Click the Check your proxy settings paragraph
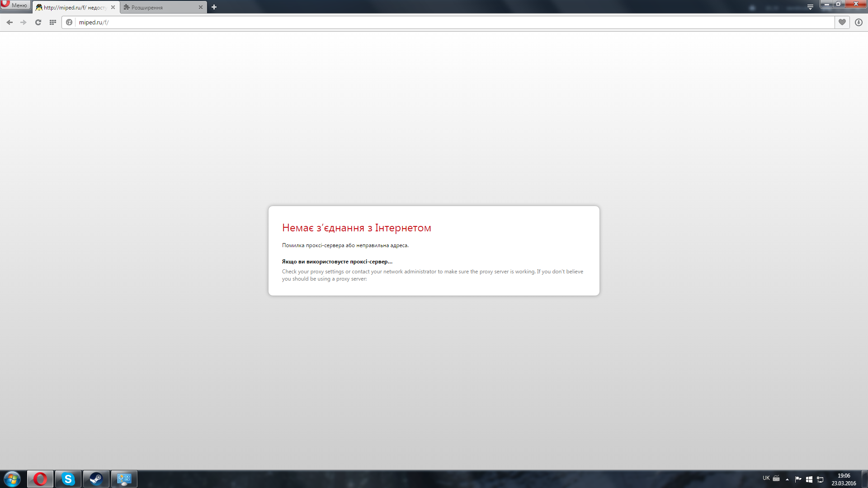 click(432, 275)
